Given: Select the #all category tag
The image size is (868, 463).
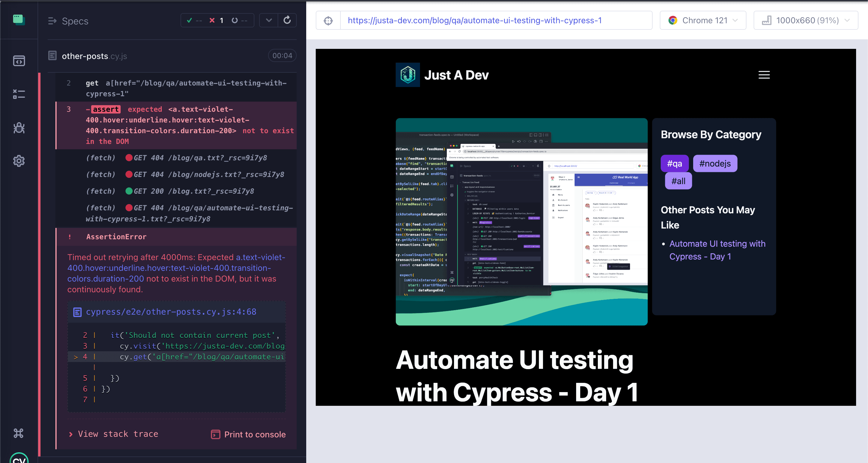Looking at the screenshot, I should click(678, 181).
